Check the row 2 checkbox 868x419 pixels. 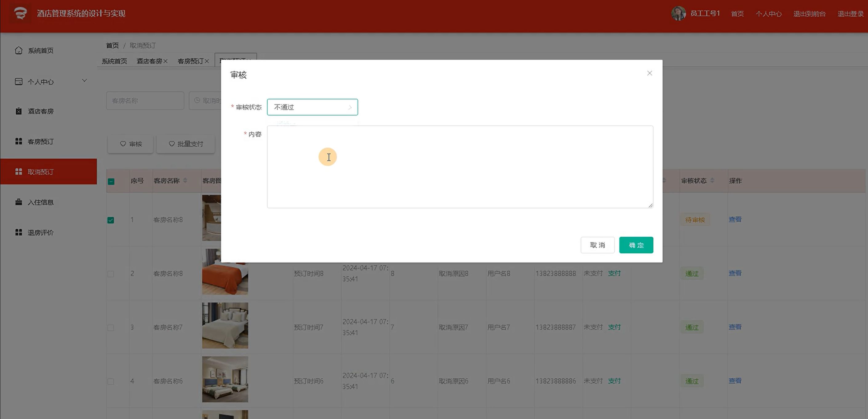click(110, 274)
